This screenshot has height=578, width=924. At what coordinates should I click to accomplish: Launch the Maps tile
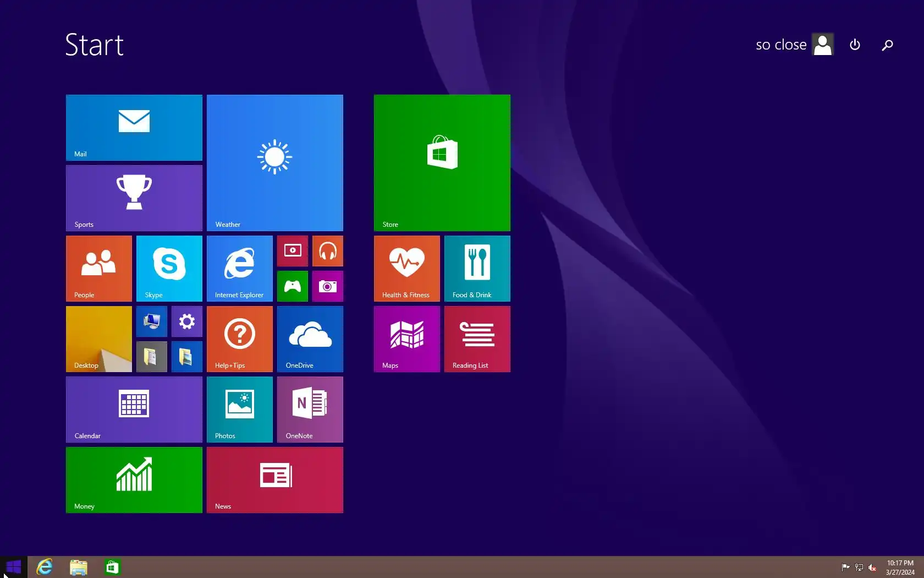tap(407, 339)
